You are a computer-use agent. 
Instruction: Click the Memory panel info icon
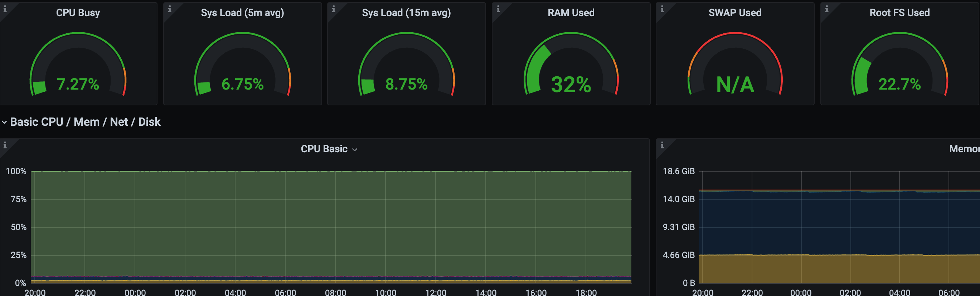pyautogui.click(x=662, y=145)
